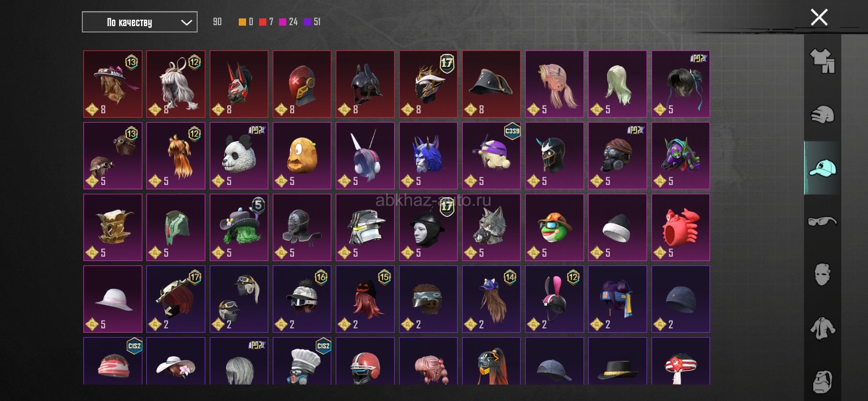Viewport: 868px width, 401px height.
Task: Choose the black tricorn pirate hat
Action: (491, 84)
